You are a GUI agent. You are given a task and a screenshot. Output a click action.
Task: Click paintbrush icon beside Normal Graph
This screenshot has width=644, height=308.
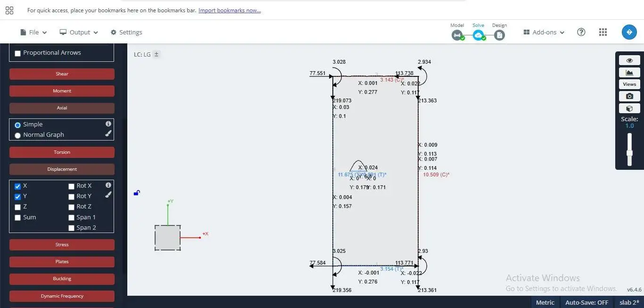(108, 133)
